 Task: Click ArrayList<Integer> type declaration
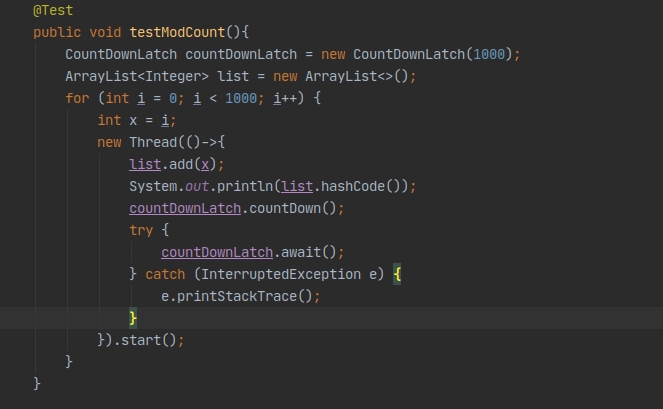pyautogui.click(x=137, y=77)
